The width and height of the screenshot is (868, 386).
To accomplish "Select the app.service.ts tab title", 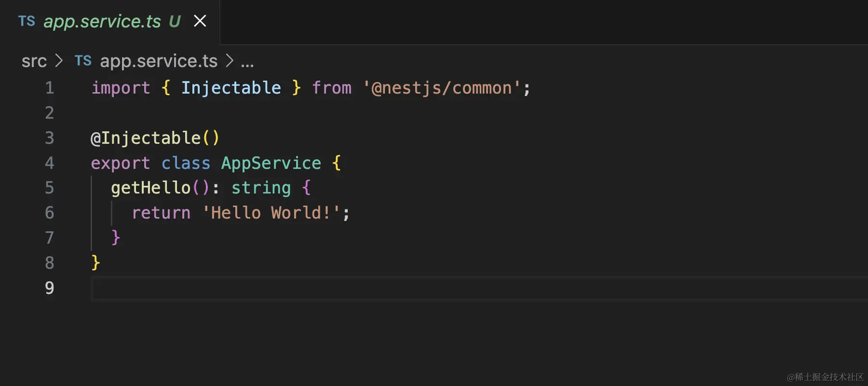I will tap(102, 21).
